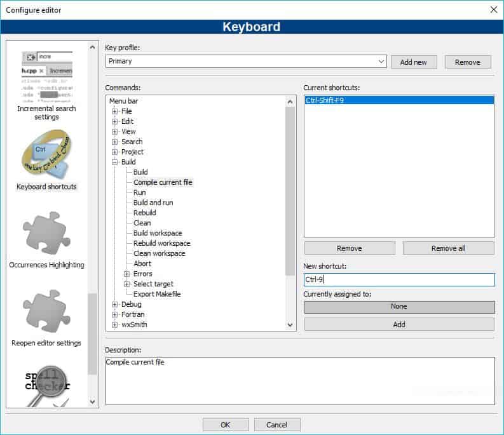Select Rebuild workspace command
The image size is (504, 435).
[x=162, y=243]
